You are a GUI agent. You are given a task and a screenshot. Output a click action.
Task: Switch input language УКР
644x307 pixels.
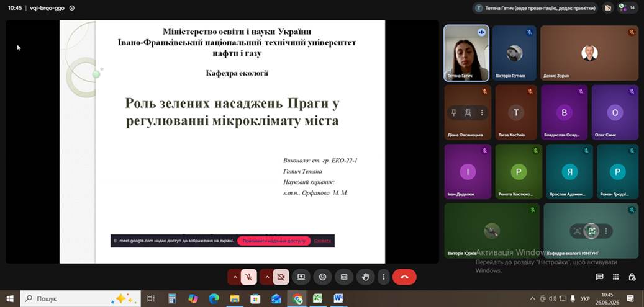(x=585, y=299)
